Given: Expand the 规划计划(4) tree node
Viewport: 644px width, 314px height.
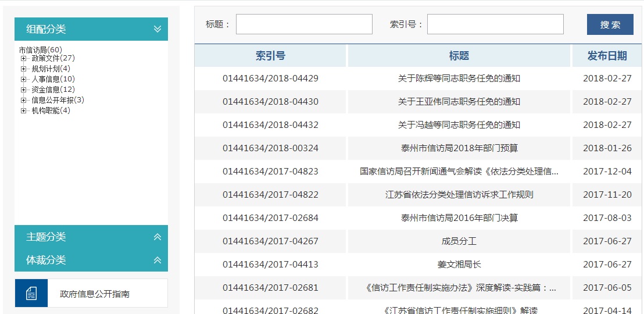Looking at the screenshot, I should (x=23, y=69).
